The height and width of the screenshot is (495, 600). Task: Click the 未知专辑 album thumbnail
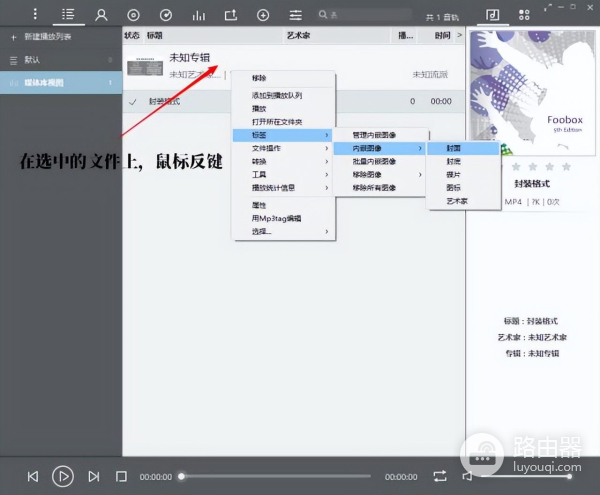pyautogui.click(x=145, y=66)
